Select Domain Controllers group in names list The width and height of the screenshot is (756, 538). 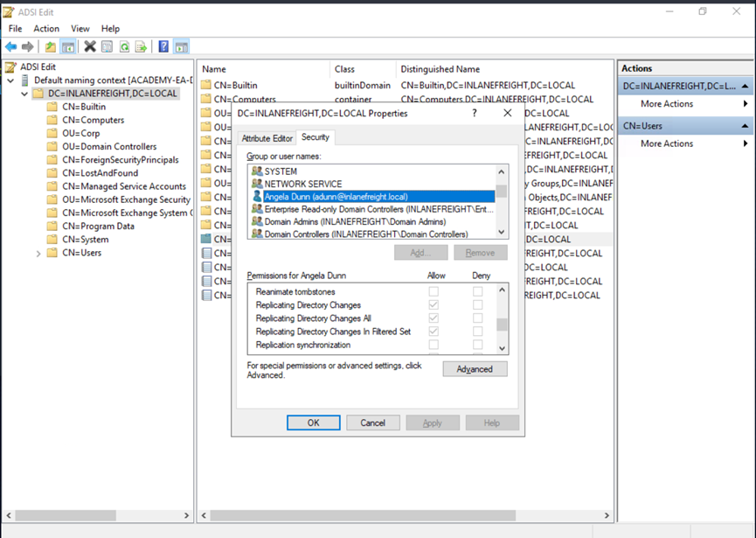(366, 234)
